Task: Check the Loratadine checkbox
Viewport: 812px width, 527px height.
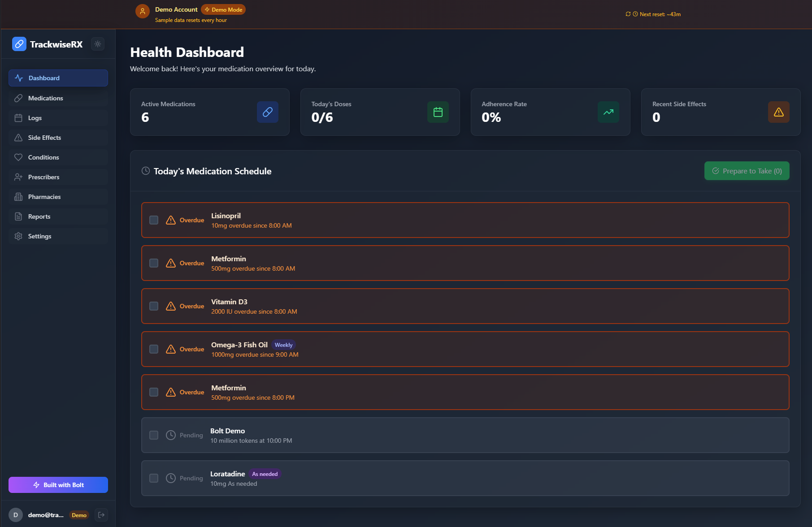Action: [154, 478]
